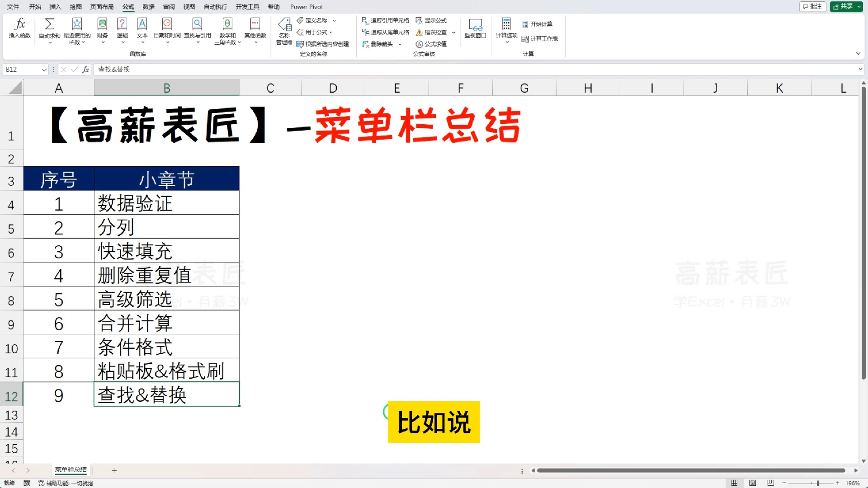Click the select-all corner triangle
The image size is (868, 488).
click(x=15, y=88)
